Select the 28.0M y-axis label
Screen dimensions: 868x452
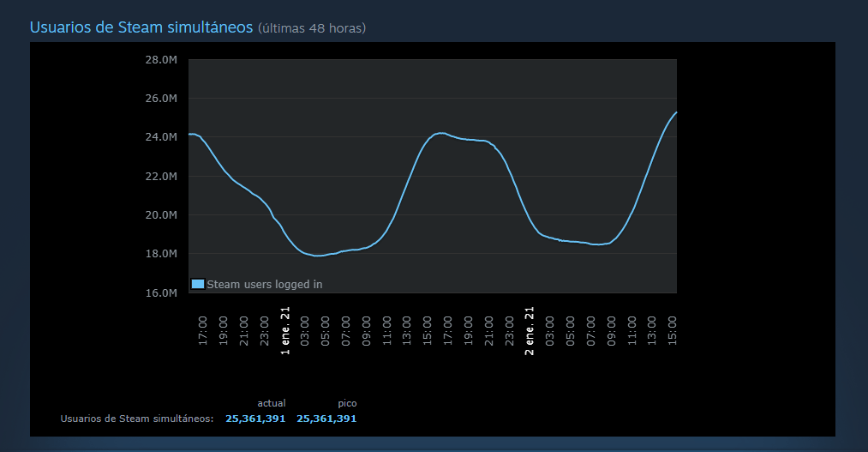[x=161, y=60]
